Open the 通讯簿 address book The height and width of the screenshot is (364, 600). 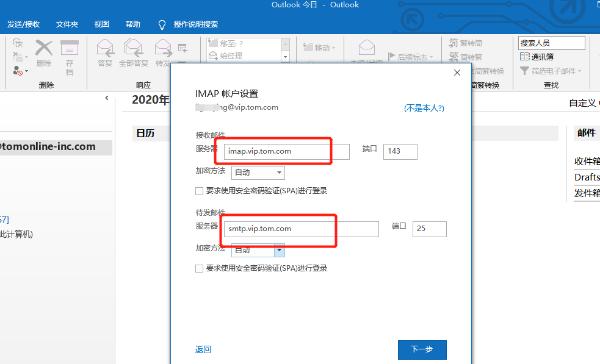point(537,57)
